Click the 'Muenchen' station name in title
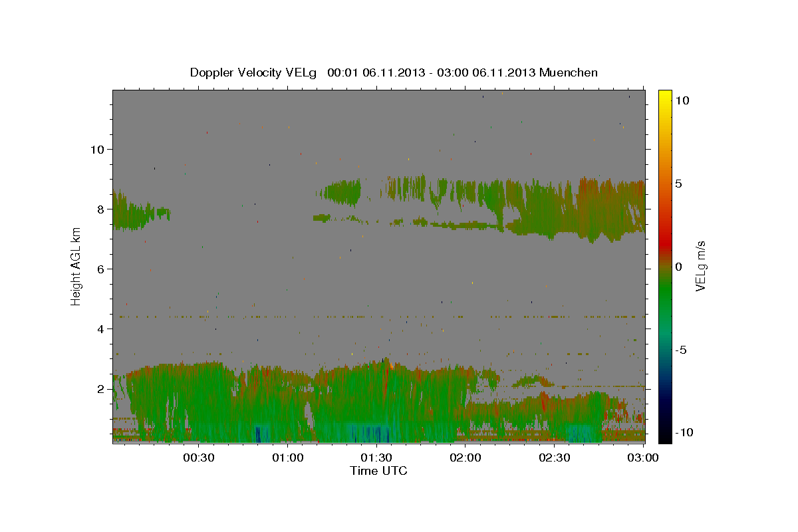Screen dimensions: 798x532 [x=569, y=72]
